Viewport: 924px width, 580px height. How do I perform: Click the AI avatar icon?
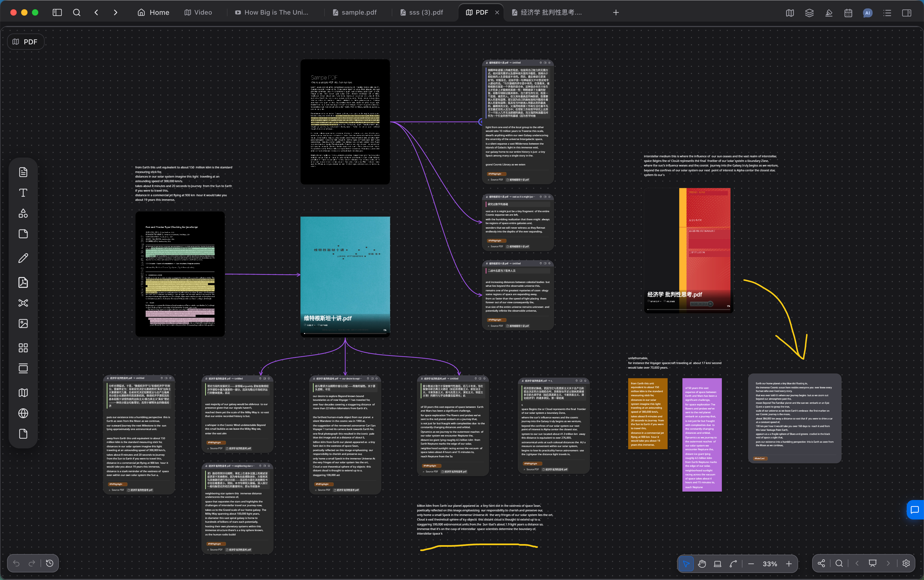(x=868, y=13)
